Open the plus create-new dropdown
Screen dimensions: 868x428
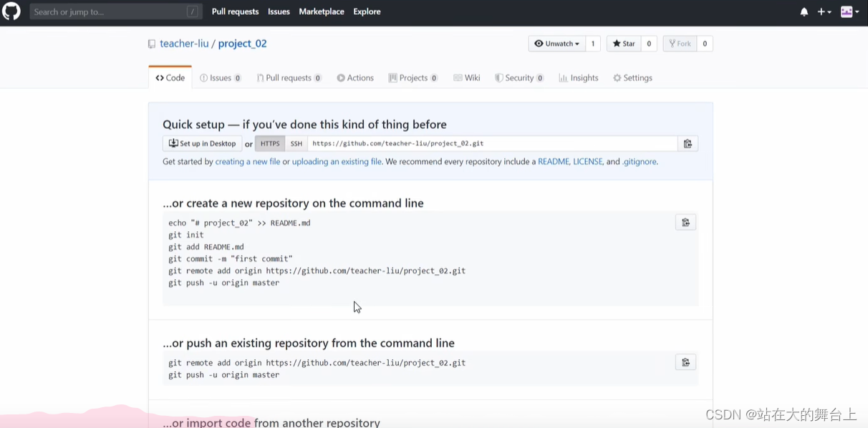(824, 12)
